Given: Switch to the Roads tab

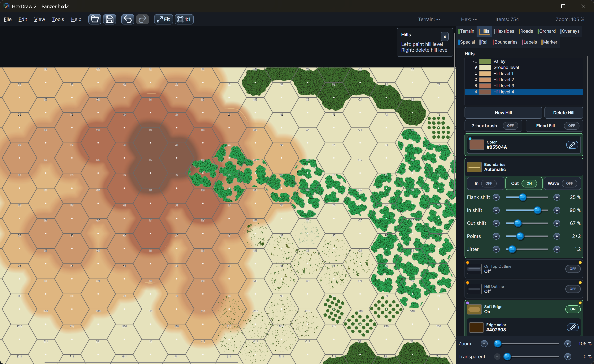Looking at the screenshot, I should [x=526, y=31].
